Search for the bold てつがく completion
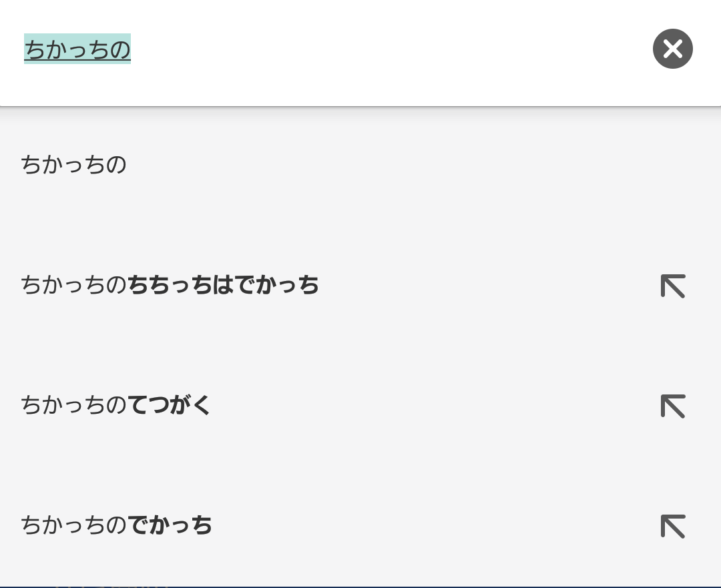This screenshot has width=721, height=588. coord(169,405)
